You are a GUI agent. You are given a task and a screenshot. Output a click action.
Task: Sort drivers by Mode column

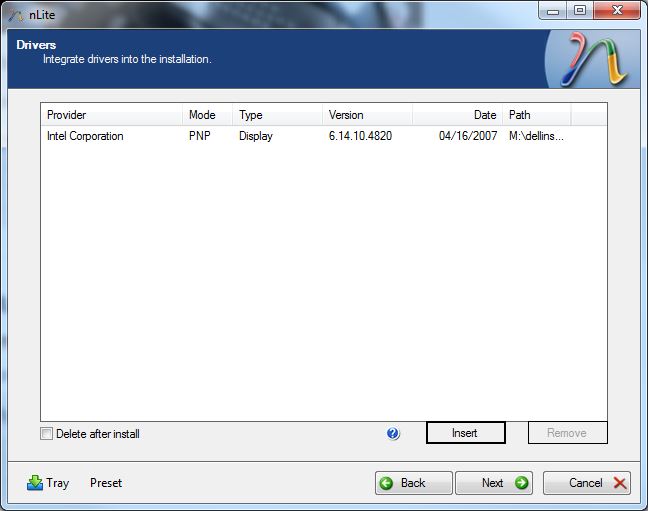tap(207, 115)
